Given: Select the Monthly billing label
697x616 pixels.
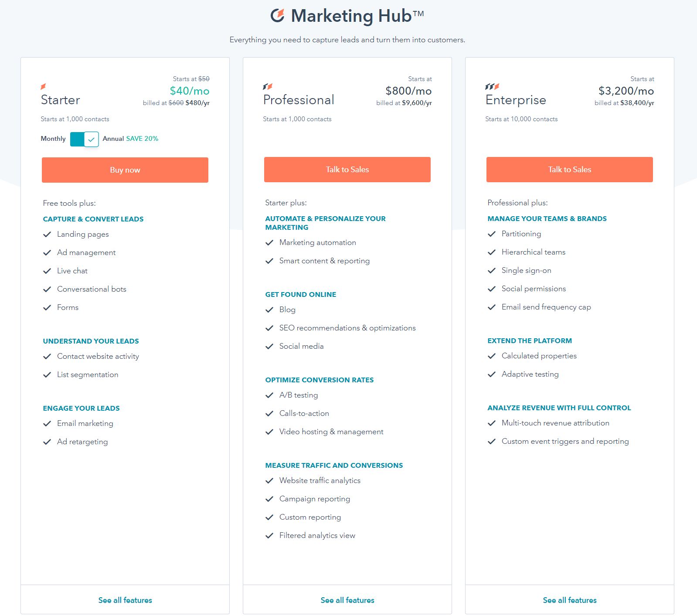Looking at the screenshot, I should coord(53,139).
